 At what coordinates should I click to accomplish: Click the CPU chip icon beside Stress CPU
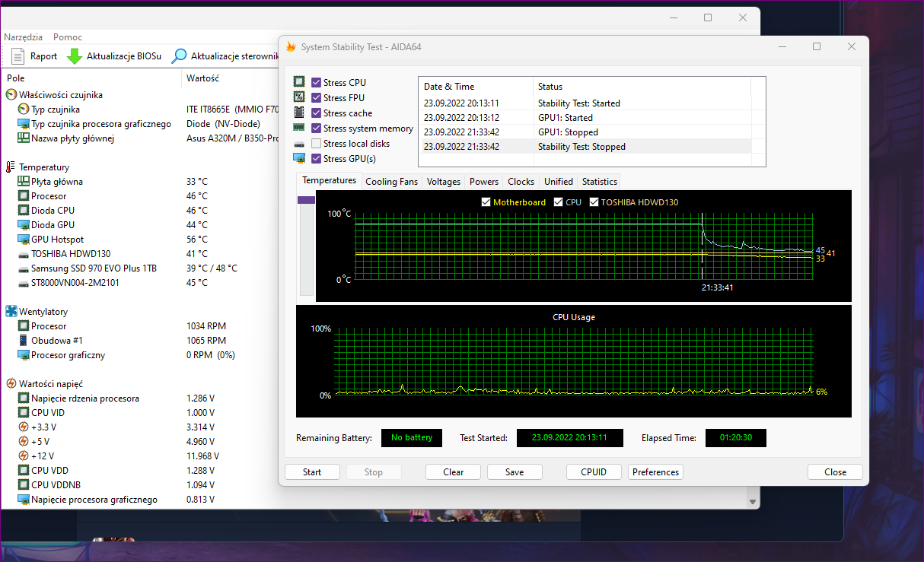point(299,82)
